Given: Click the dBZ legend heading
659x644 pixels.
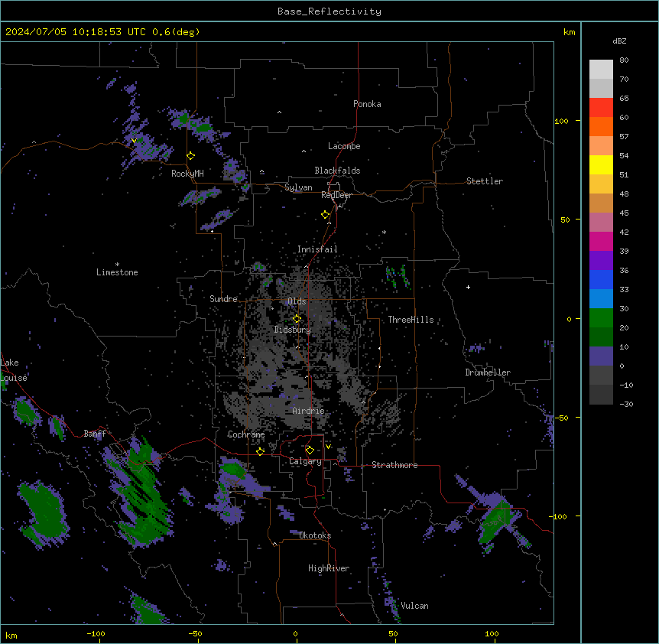Looking at the screenshot, I should pos(619,41).
